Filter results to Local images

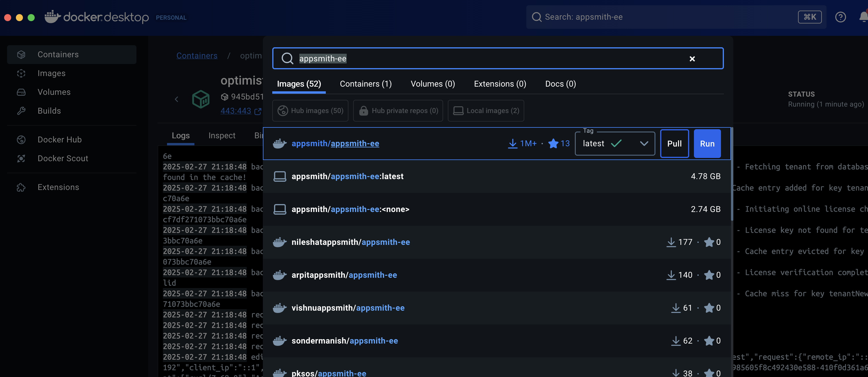click(485, 110)
